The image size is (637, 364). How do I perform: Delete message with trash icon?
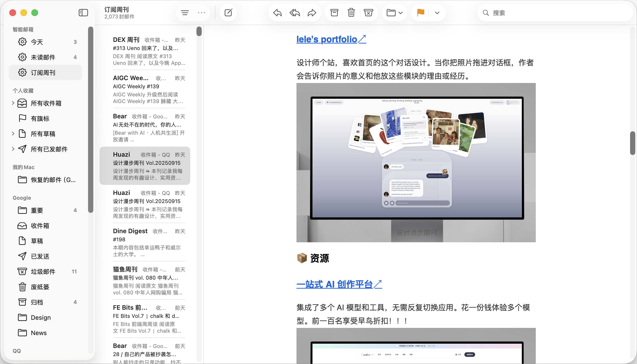click(351, 12)
